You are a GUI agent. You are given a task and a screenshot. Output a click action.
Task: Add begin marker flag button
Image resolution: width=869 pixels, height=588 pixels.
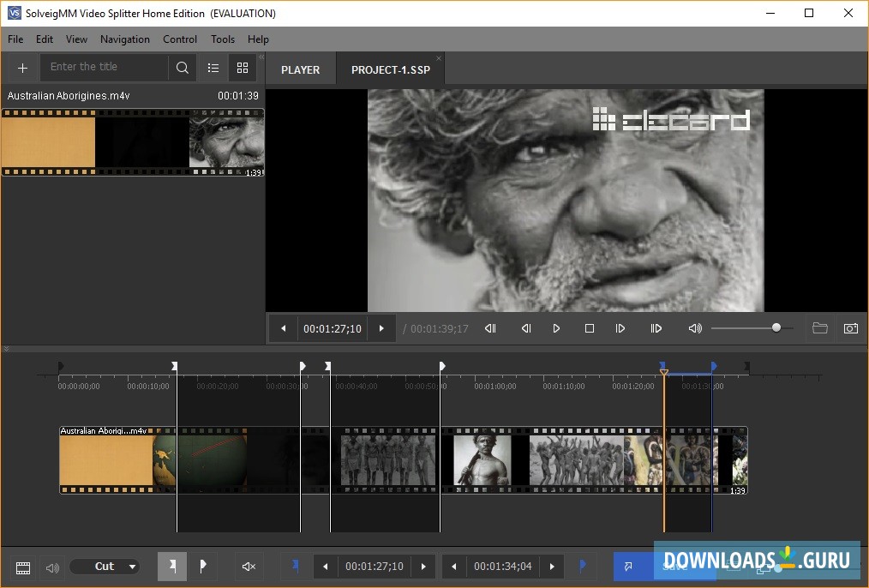(171, 567)
